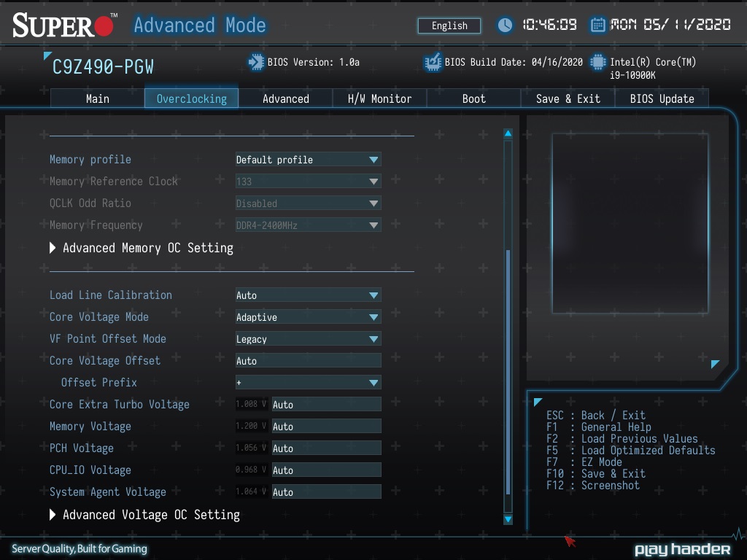The width and height of the screenshot is (747, 560).
Task: Click the clock icon beside the time
Action: 505,26
